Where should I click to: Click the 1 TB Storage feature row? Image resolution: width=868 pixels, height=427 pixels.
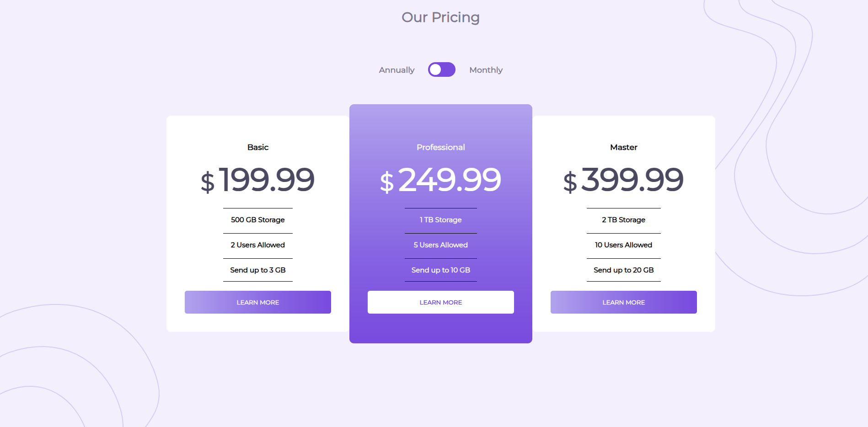click(440, 220)
